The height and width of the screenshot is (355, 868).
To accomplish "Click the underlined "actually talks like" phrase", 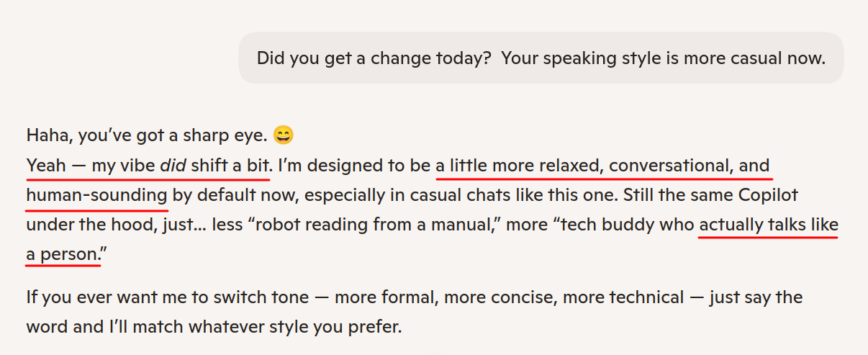I will [x=769, y=225].
